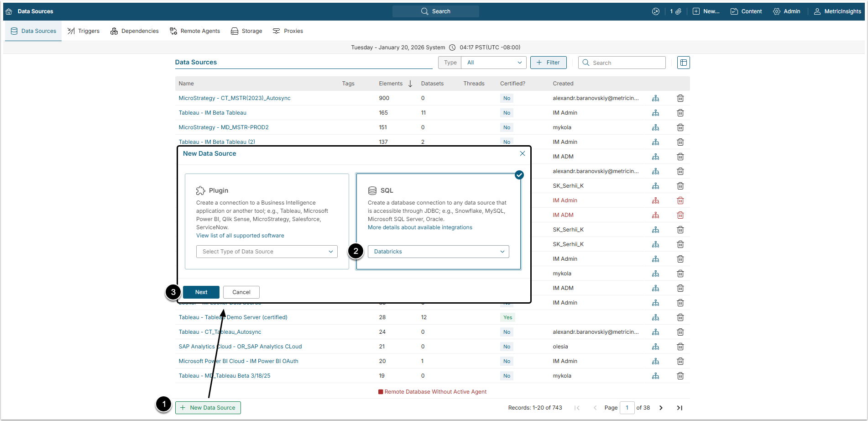This screenshot has width=868, height=421.
Task: Open the table layout settings icon
Action: (x=683, y=63)
